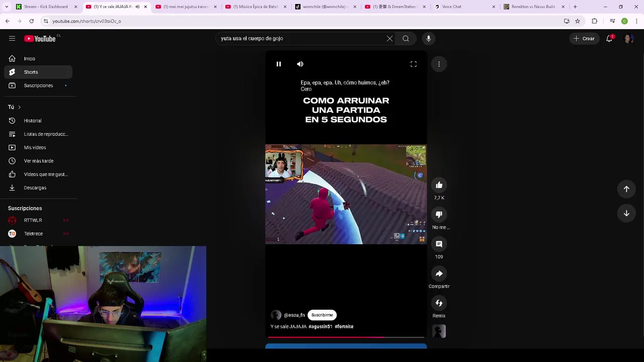This screenshot has width=644, height=362.
Task: Open the YouTube guide hamburger menu
Action: tap(12, 39)
